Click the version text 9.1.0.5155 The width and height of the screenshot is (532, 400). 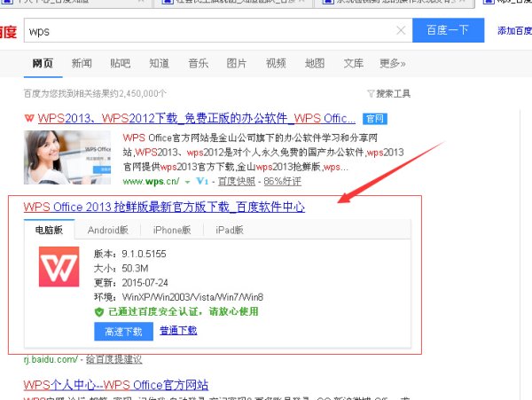pyautogui.click(x=144, y=255)
